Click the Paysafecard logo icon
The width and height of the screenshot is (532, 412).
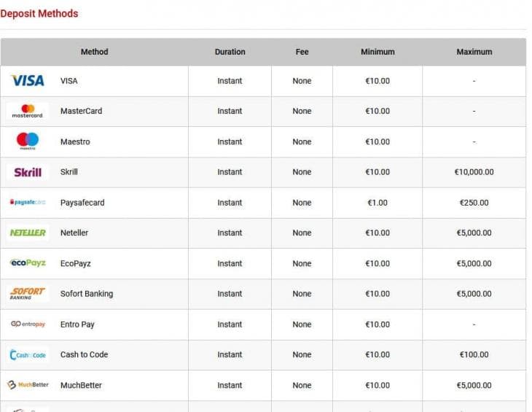click(28, 202)
